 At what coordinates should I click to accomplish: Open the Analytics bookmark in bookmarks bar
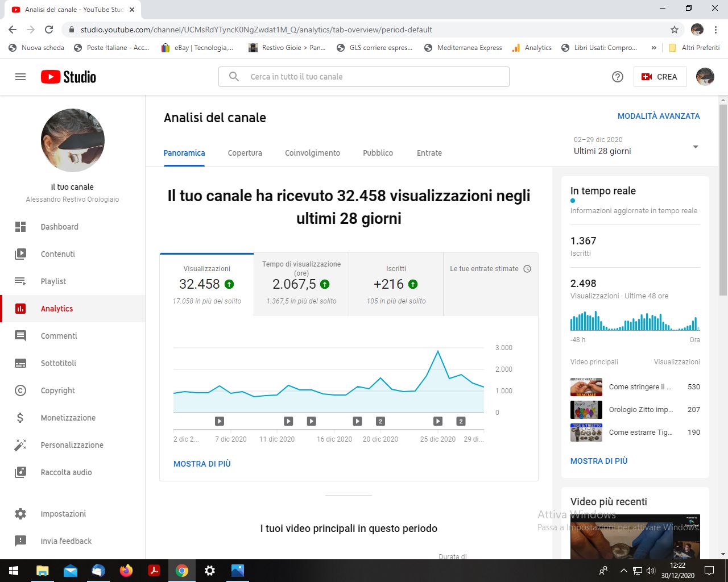532,48
